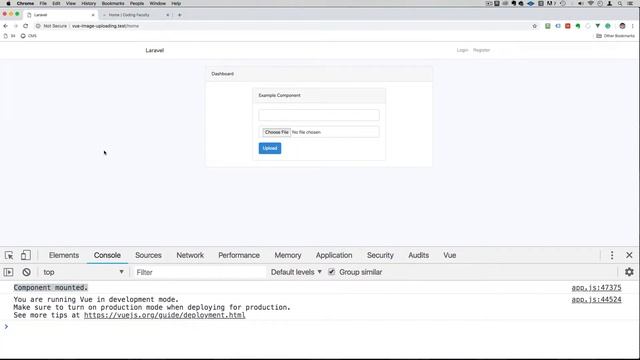
Task: Open macOS Spotlight search icon
Action: tap(620, 3)
